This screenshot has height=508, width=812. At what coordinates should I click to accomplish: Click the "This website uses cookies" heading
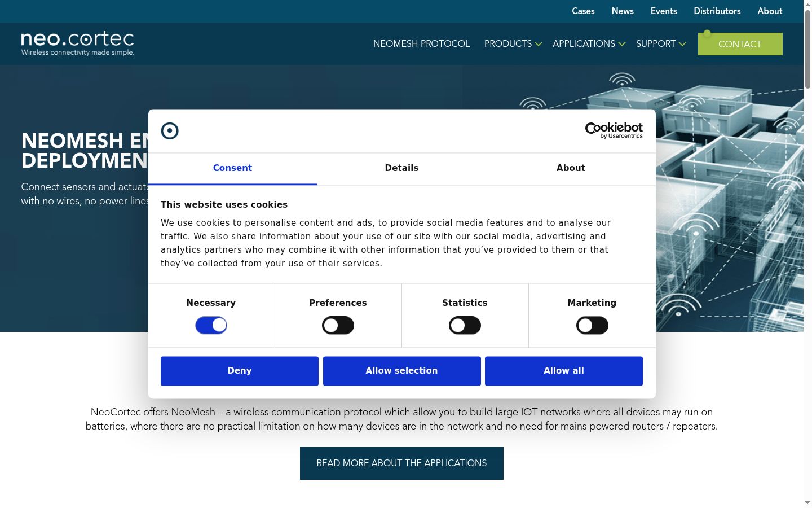tap(224, 205)
